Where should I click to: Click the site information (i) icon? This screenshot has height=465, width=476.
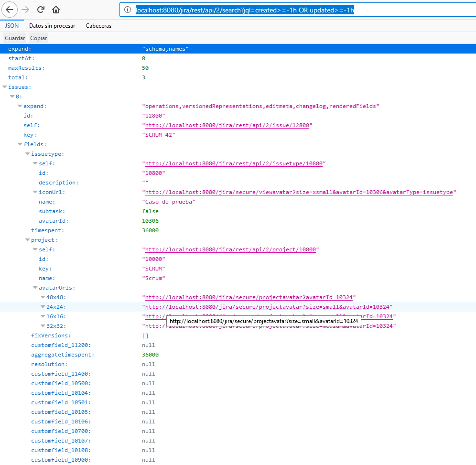tap(127, 10)
